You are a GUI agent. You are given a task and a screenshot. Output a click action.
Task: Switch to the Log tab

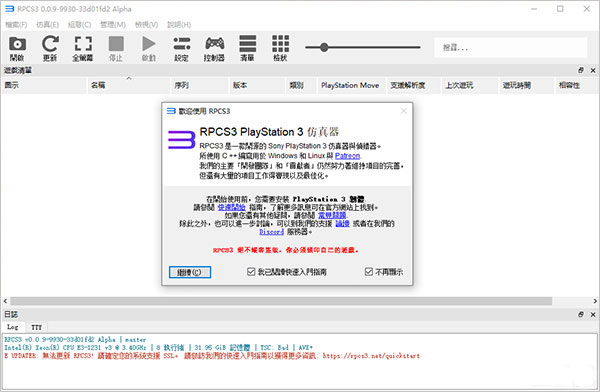pos(13,327)
